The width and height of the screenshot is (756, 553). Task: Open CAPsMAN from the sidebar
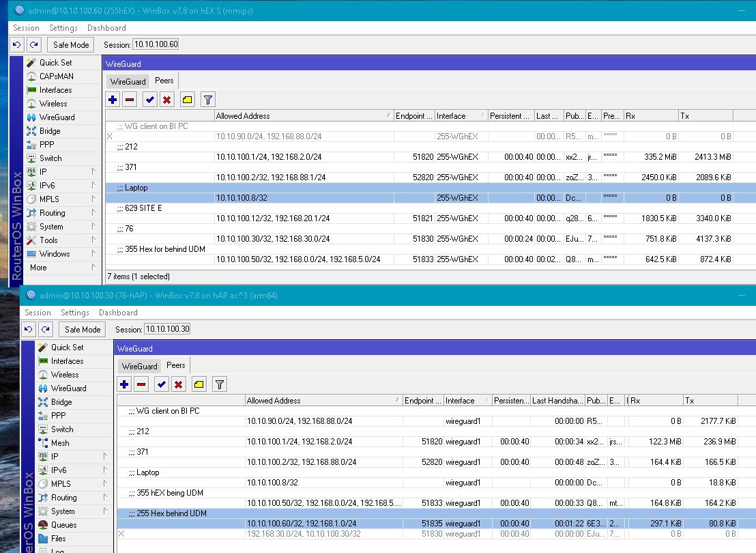(56, 76)
